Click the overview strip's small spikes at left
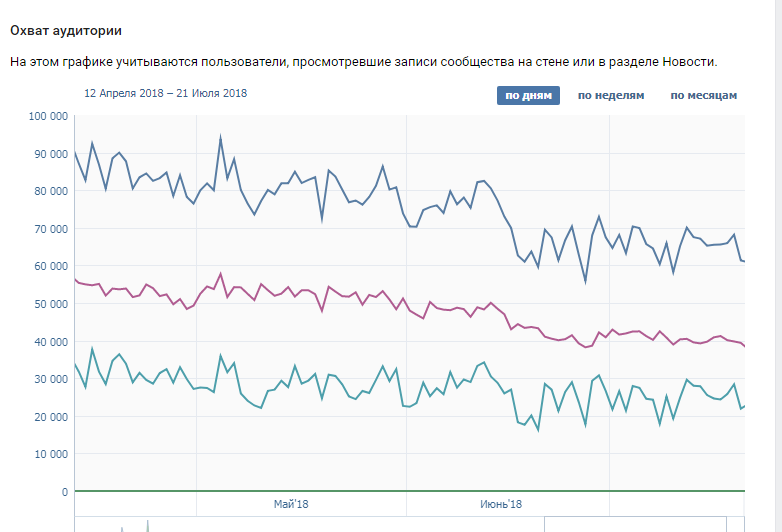The width and height of the screenshot is (782, 532). click(135, 527)
